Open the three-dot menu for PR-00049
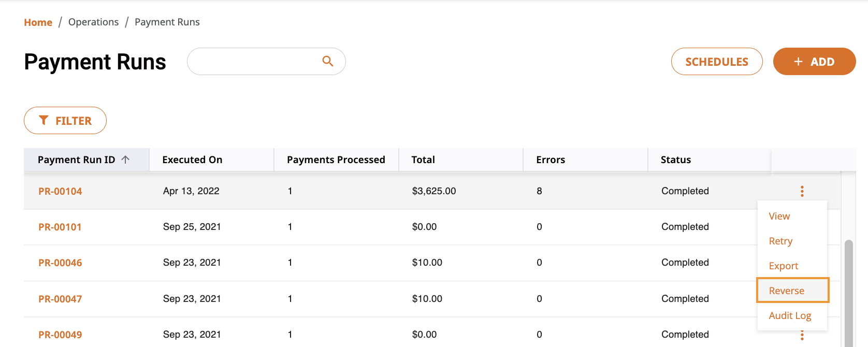The width and height of the screenshot is (868, 347). point(802,336)
